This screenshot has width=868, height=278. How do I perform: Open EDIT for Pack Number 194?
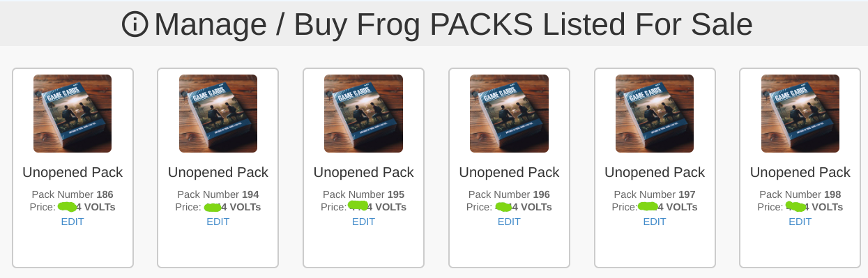(218, 222)
